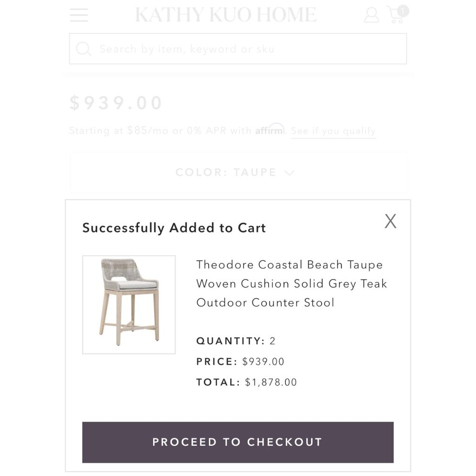The width and height of the screenshot is (476, 476).
Task: Click the Affirm logo
Action: point(270,129)
